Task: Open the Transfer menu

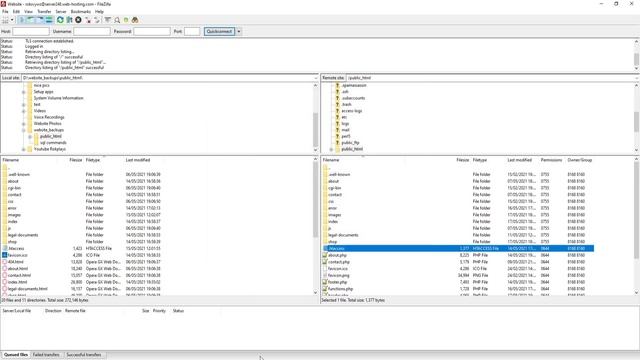Action: [44, 12]
